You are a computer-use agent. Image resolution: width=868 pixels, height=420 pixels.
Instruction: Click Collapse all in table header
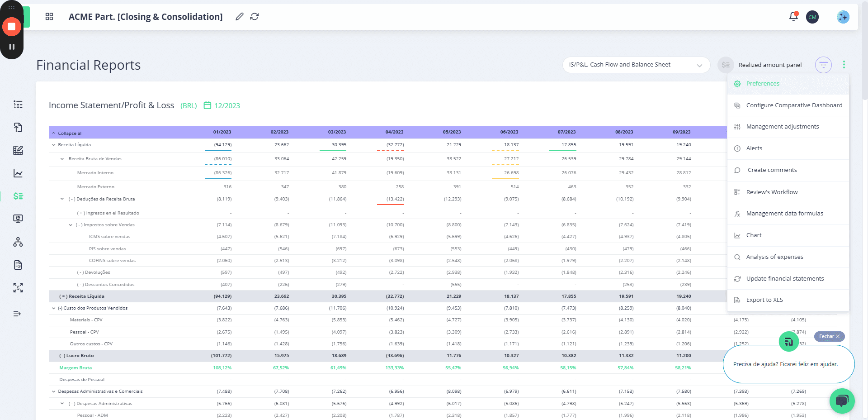tap(67, 133)
